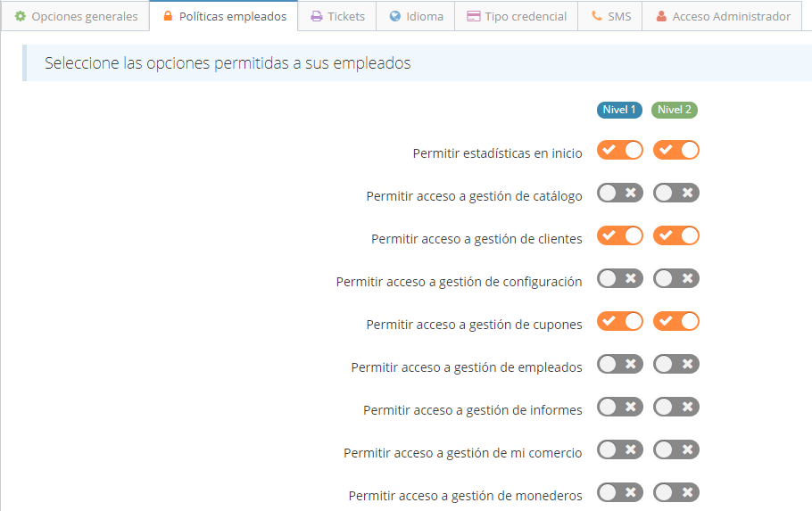Open the Acceso Administrador tab

point(723,16)
